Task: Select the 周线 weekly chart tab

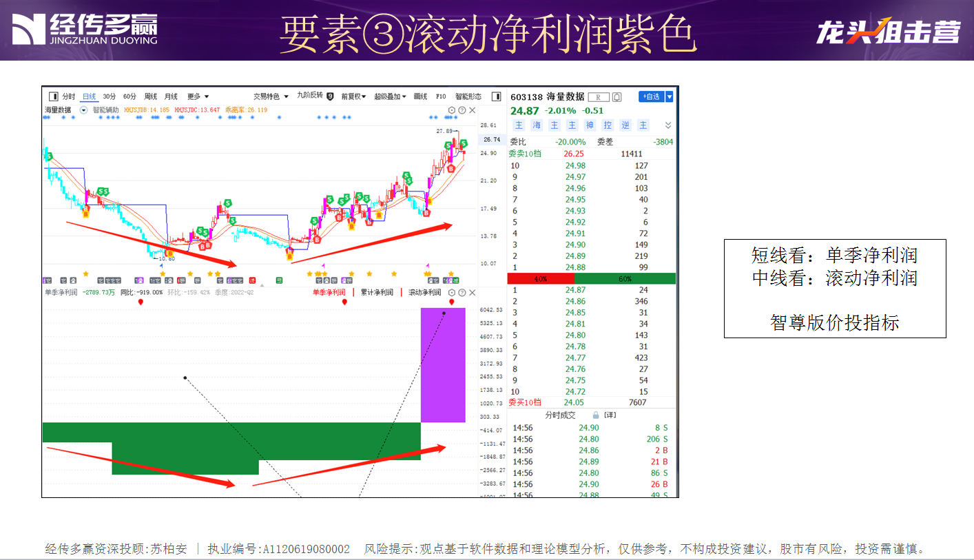Action: [150, 96]
